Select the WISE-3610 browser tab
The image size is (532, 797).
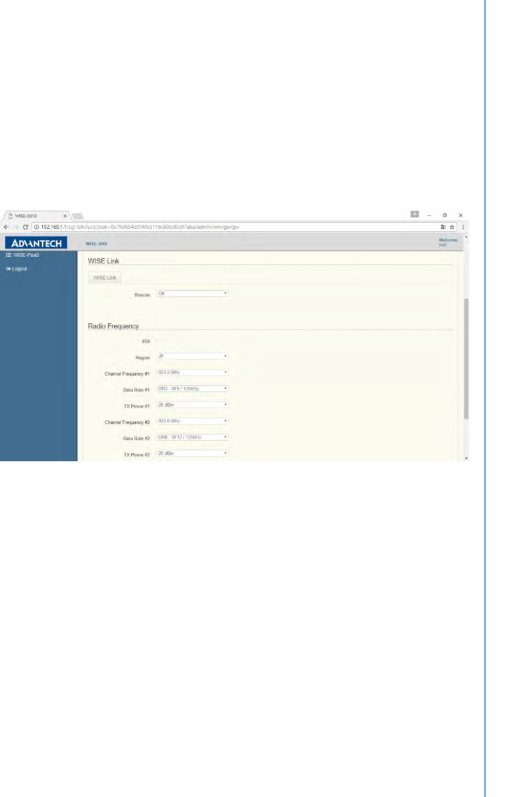[x=36, y=216]
